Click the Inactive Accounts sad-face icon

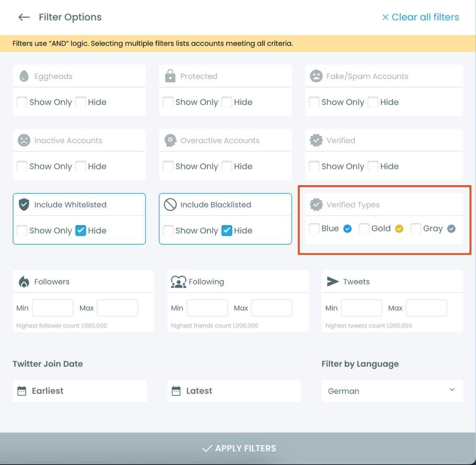pos(24,140)
